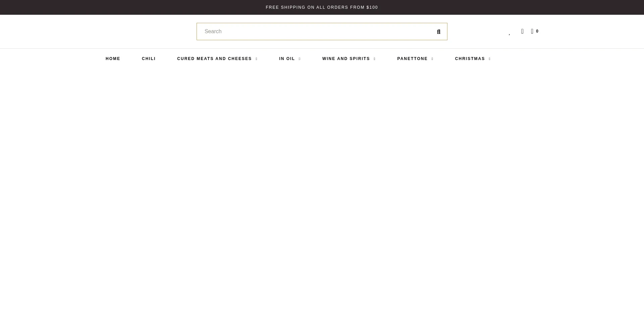Select the Panettone menu label
The height and width of the screenshot is (333, 644).
[412, 59]
